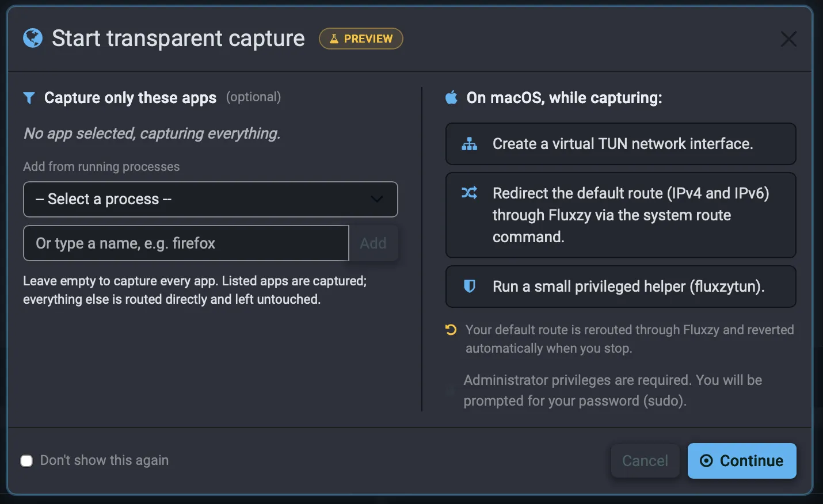Screen dimensions: 823x504
Task: Click the flask icon in PREVIEW badge
Action: pos(334,39)
